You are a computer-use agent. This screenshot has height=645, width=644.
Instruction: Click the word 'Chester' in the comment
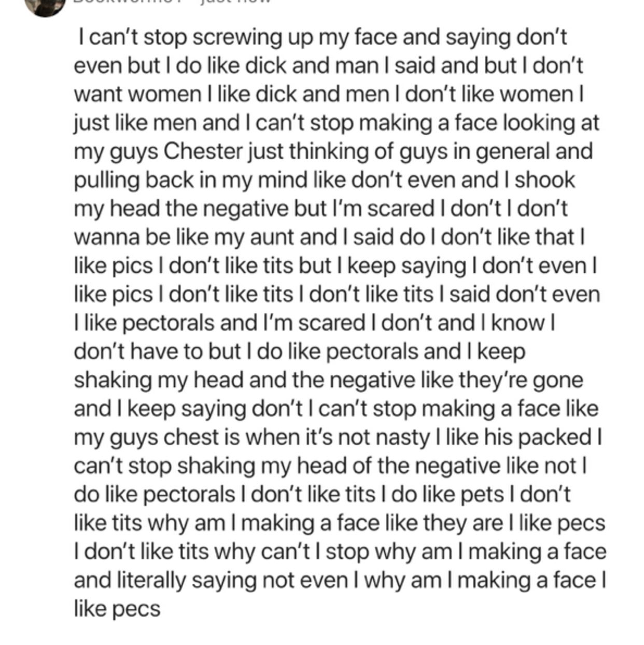203,152
